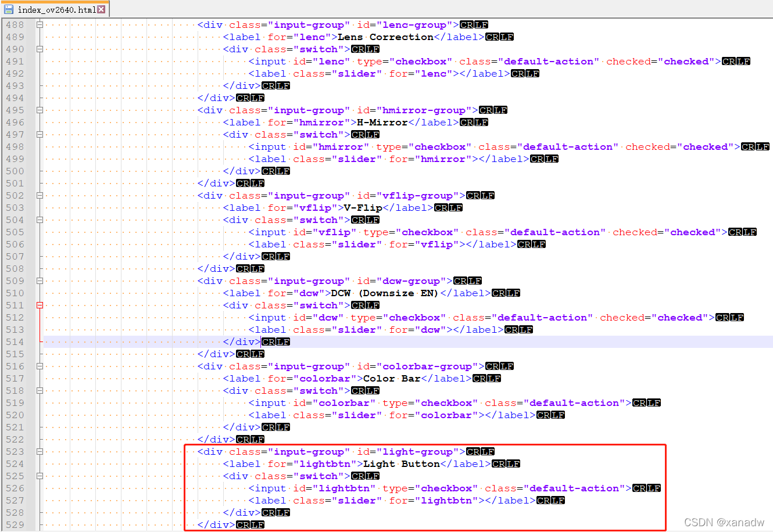Click the "DCW (Downsize EN)" label text
773x532 pixels.
[x=385, y=293]
